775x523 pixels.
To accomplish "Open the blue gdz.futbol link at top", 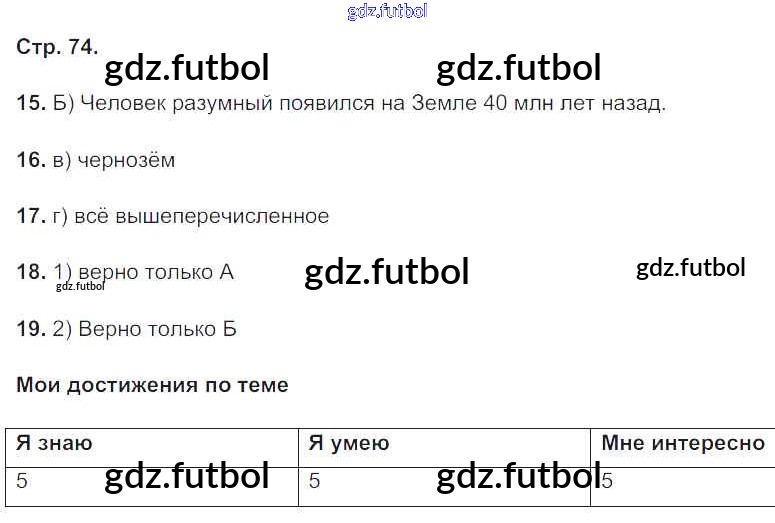I will [x=387, y=12].
